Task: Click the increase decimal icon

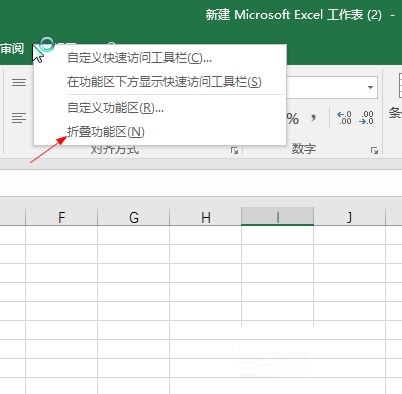Action: [344, 118]
